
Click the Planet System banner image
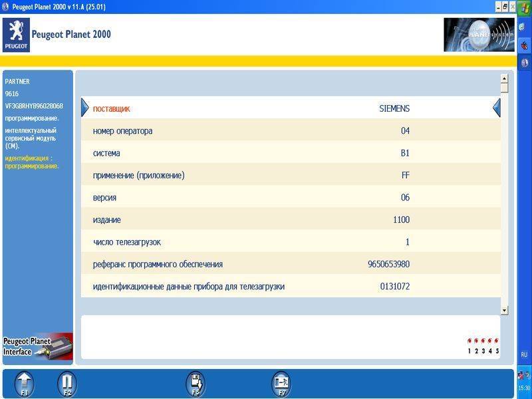click(478, 35)
